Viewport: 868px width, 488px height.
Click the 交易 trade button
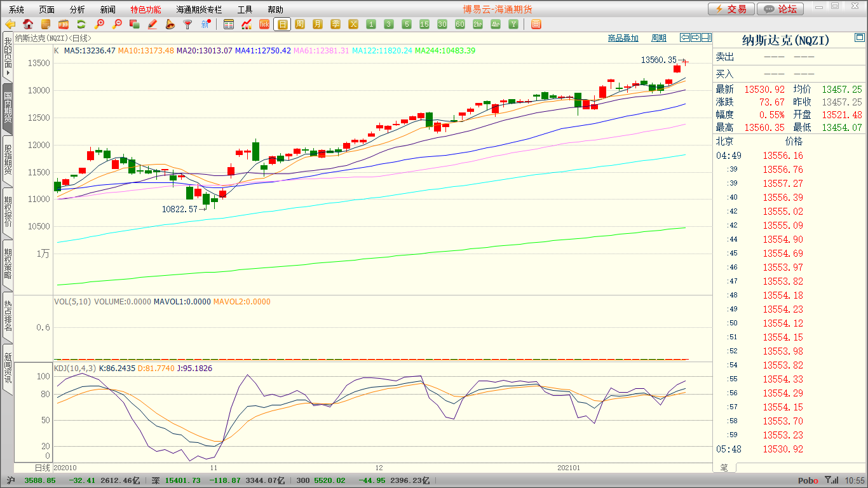731,9
